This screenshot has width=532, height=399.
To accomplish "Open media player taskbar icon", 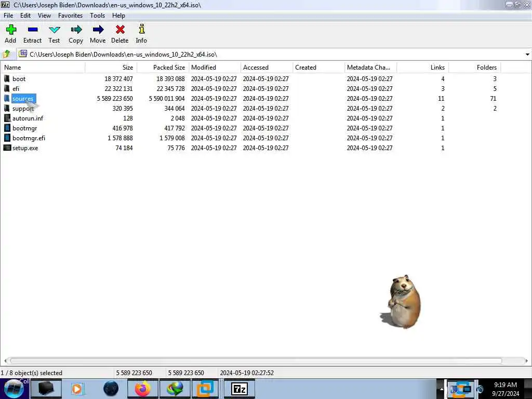I will point(78,389).
